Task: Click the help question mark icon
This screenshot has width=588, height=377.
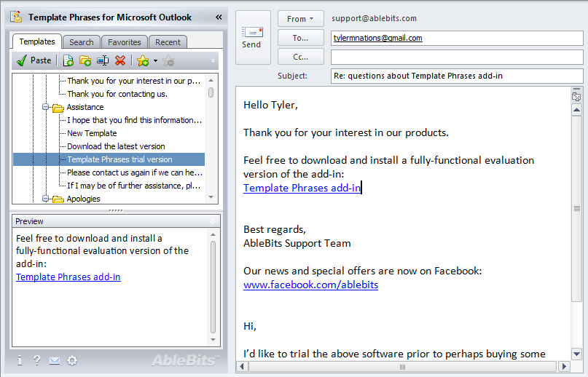Action: pos(36,360)
